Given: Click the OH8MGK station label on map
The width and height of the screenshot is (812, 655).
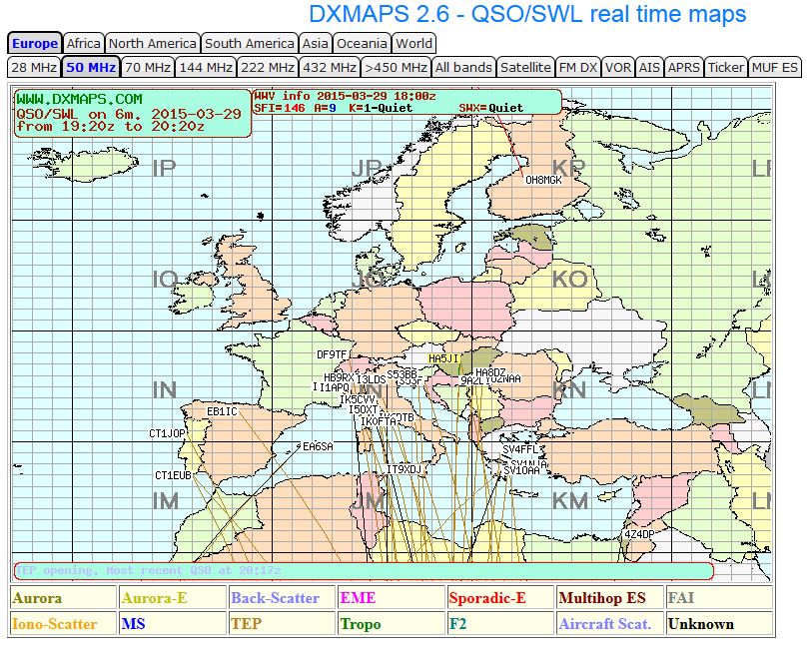Looking at the screenshot, I should [543, 180].
